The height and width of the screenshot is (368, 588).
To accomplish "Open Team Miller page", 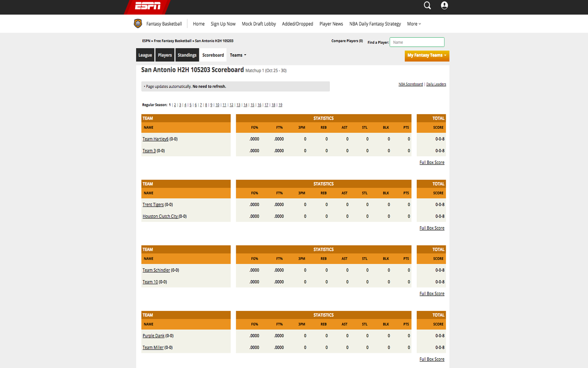I will click(x=153, y=348).
